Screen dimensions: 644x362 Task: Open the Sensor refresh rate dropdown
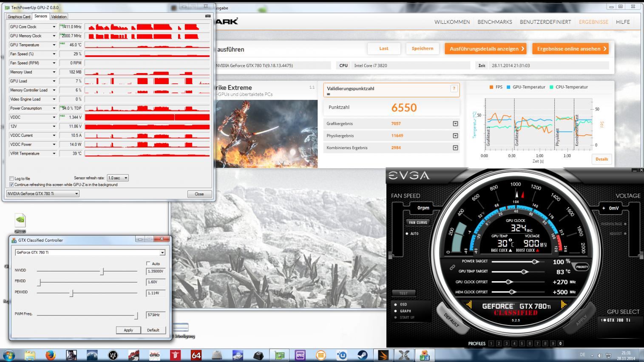[x=118, y=178]
